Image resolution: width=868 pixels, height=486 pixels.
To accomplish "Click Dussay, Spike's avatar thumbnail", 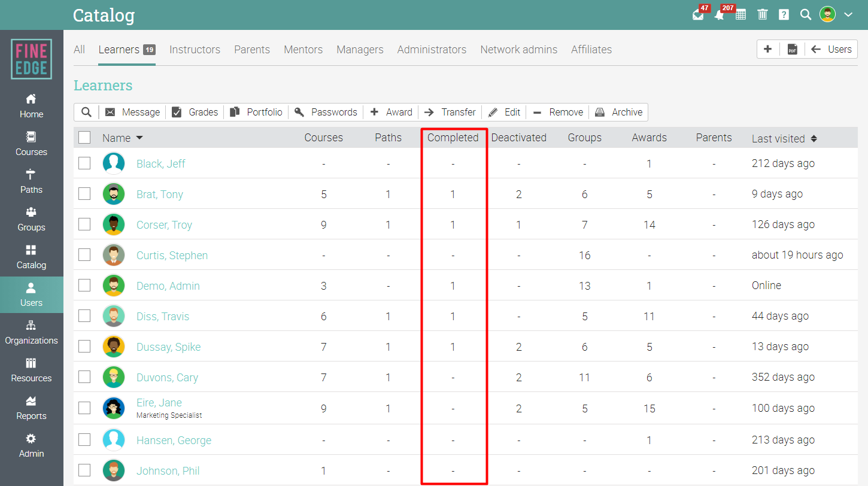I will point(114,347).
